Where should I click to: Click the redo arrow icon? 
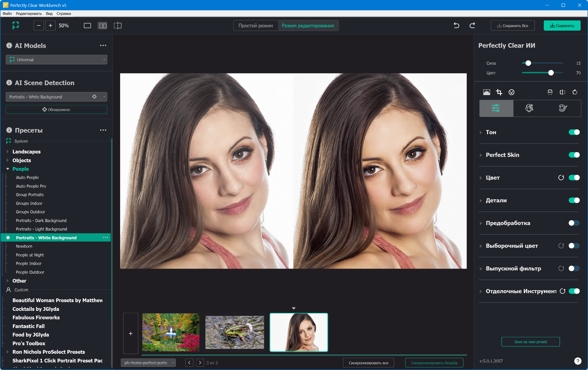point(472,25)
